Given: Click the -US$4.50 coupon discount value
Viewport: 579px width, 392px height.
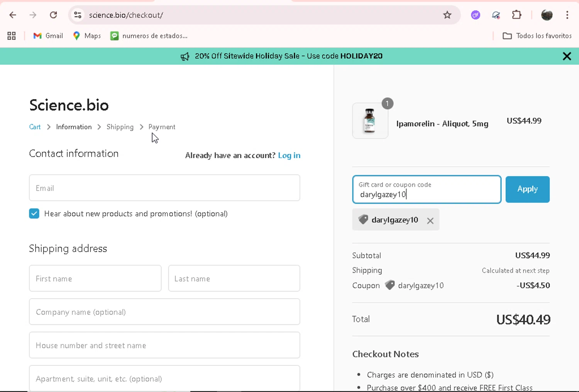Looking at the screenshot, I should [x=533, y=286].
